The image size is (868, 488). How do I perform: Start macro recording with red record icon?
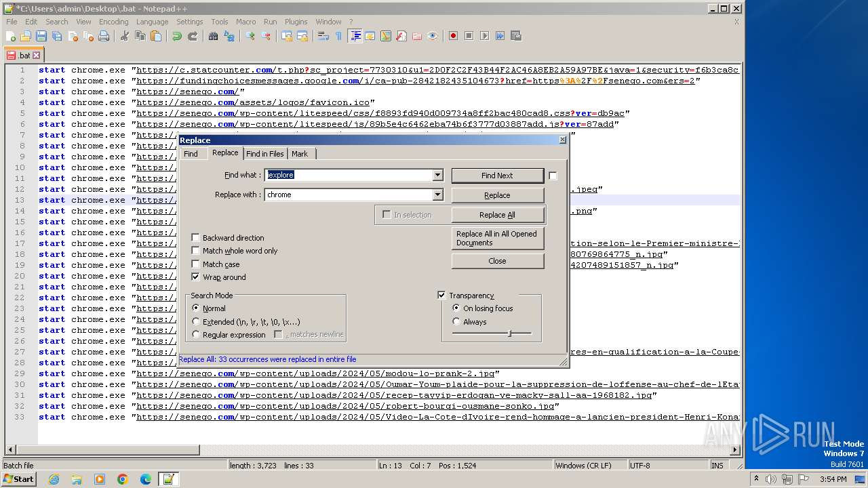pyautogui.click(x=453, y=36)
